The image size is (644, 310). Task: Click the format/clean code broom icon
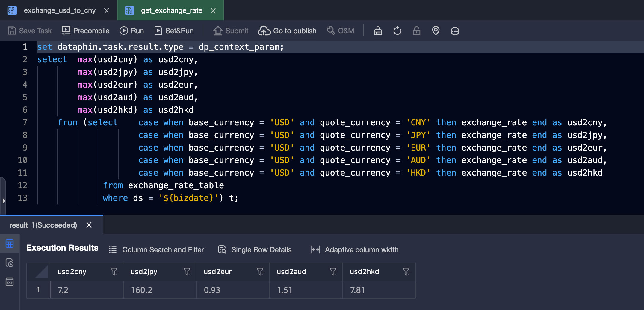378,31
